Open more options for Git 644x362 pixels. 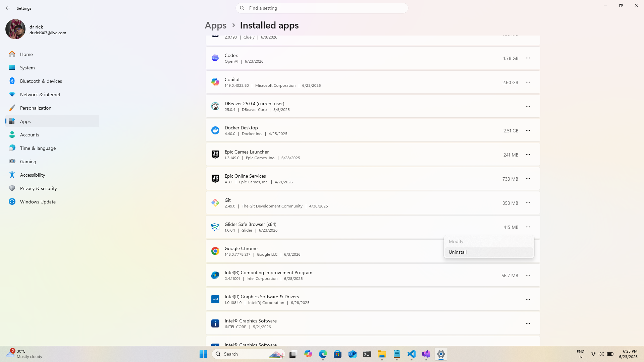pyautogui.click(x=528, y=203)
